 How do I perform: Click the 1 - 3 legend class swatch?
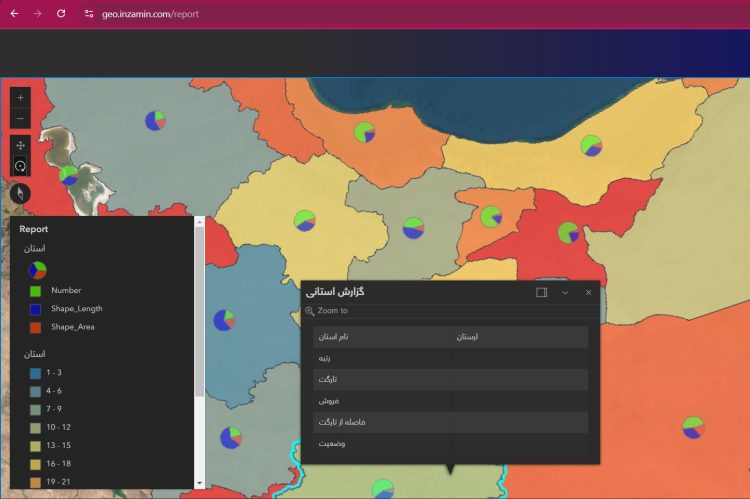(35, 373)
